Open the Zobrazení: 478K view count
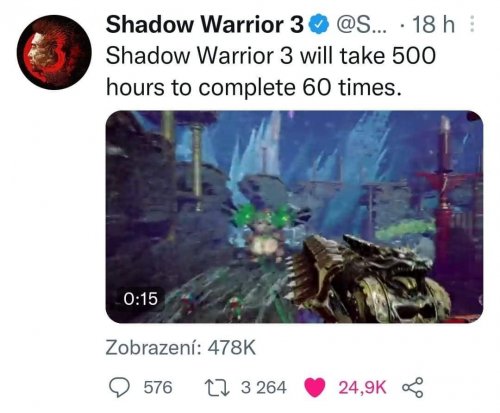This screenshot has width=500, height=413. pos(181,348)
